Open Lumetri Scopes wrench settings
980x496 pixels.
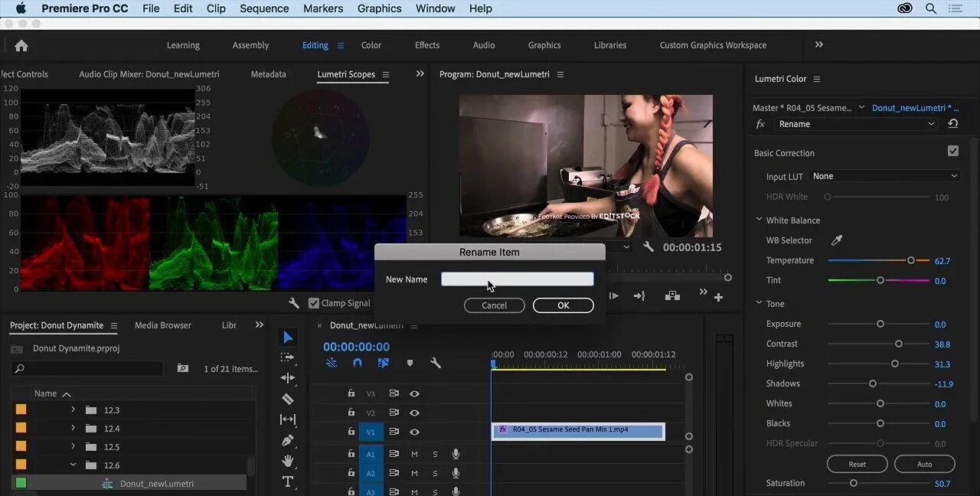[294, 303]
